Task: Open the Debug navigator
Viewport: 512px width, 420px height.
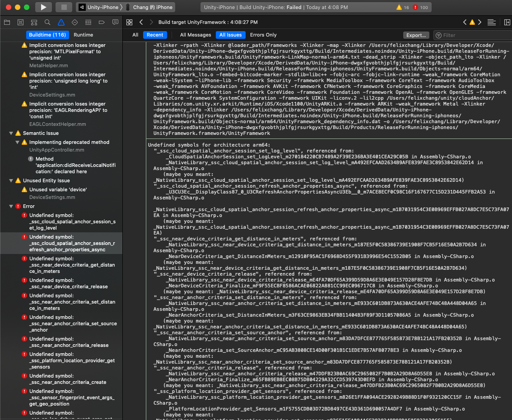Action: 88,22
